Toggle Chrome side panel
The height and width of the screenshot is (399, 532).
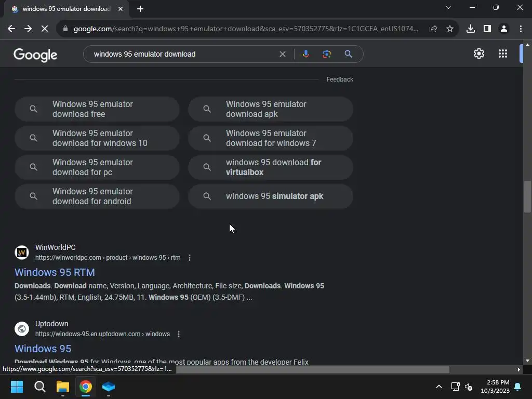pyautogui.click(x=487, y=29)
